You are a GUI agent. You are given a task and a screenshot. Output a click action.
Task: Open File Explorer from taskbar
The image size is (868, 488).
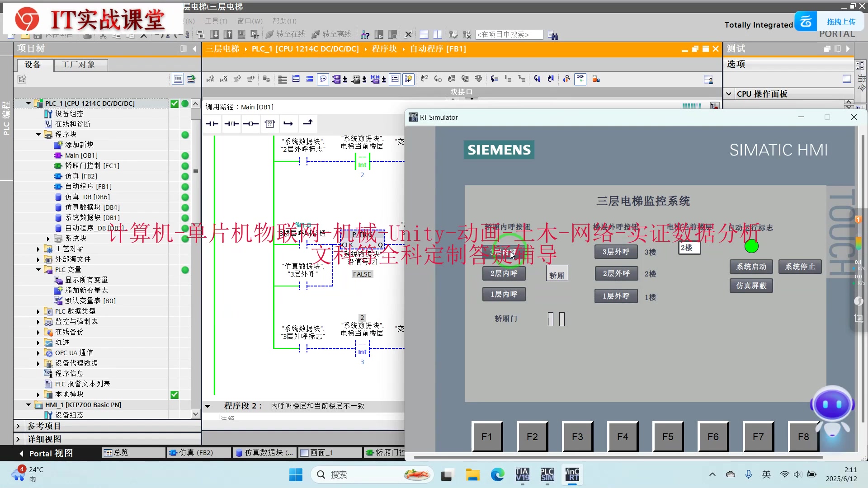tap(473, 474)
